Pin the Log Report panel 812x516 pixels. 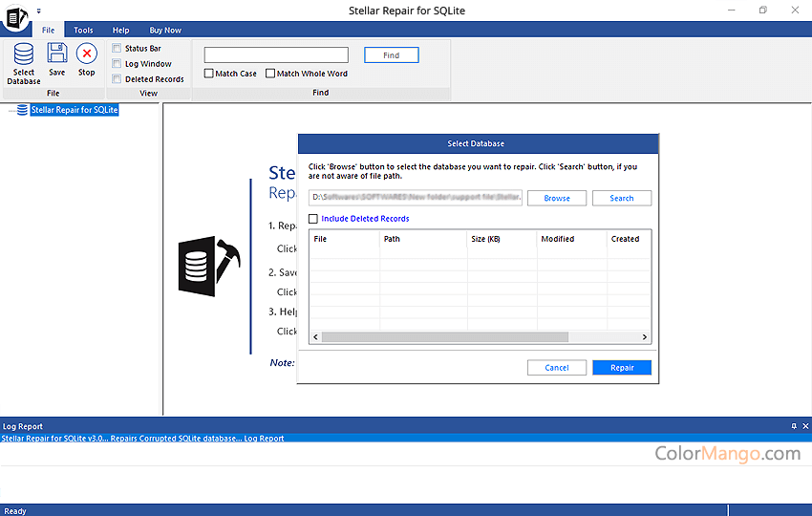794,426
